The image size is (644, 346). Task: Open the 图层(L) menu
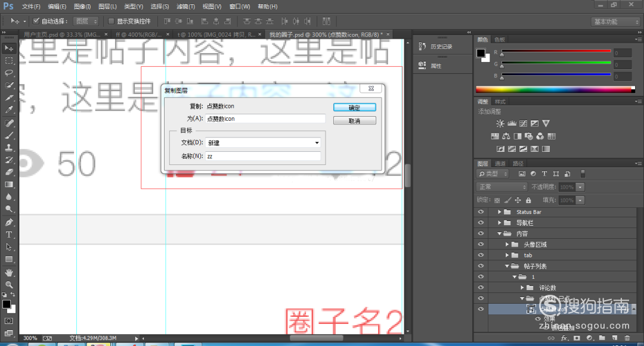[107, 7]
